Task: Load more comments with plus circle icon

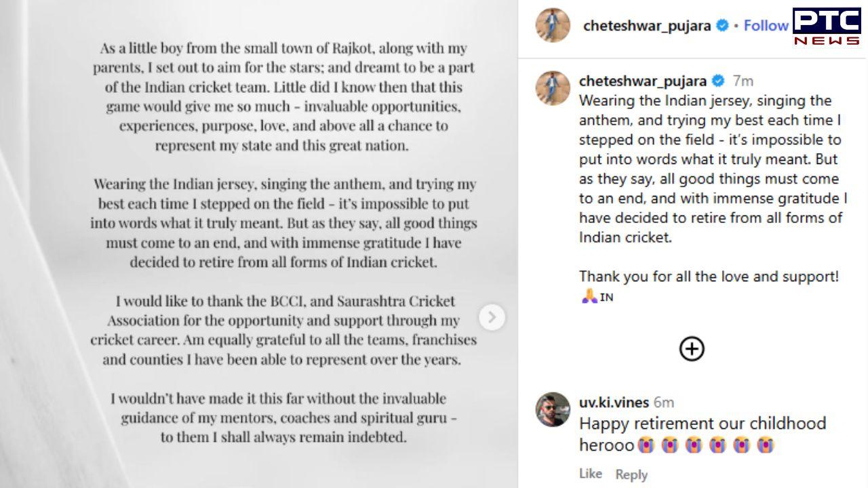Action: click(692, 349)
